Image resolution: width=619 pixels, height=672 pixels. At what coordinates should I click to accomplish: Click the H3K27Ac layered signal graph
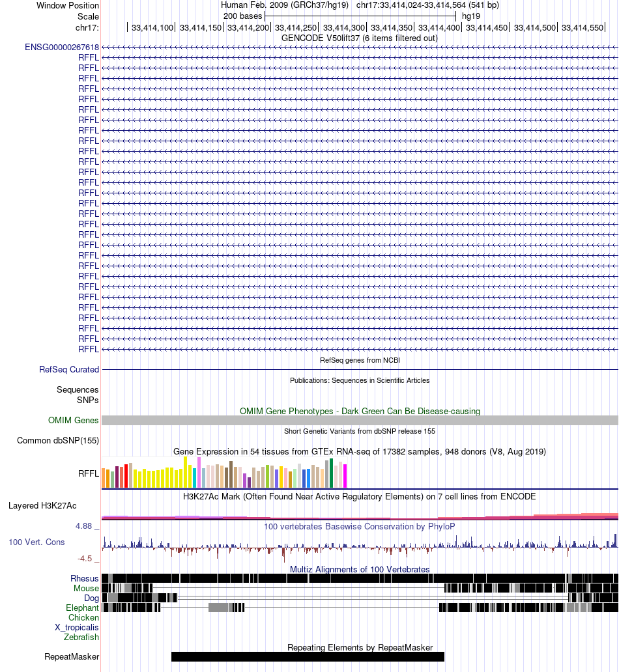[x=360, y=516]
